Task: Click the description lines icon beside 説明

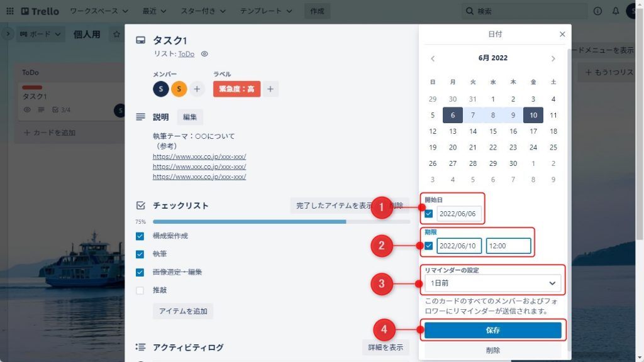Action: point(140,117)
